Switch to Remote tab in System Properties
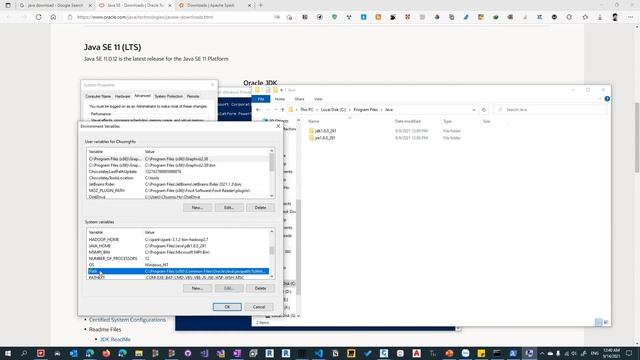 [193, 96]
